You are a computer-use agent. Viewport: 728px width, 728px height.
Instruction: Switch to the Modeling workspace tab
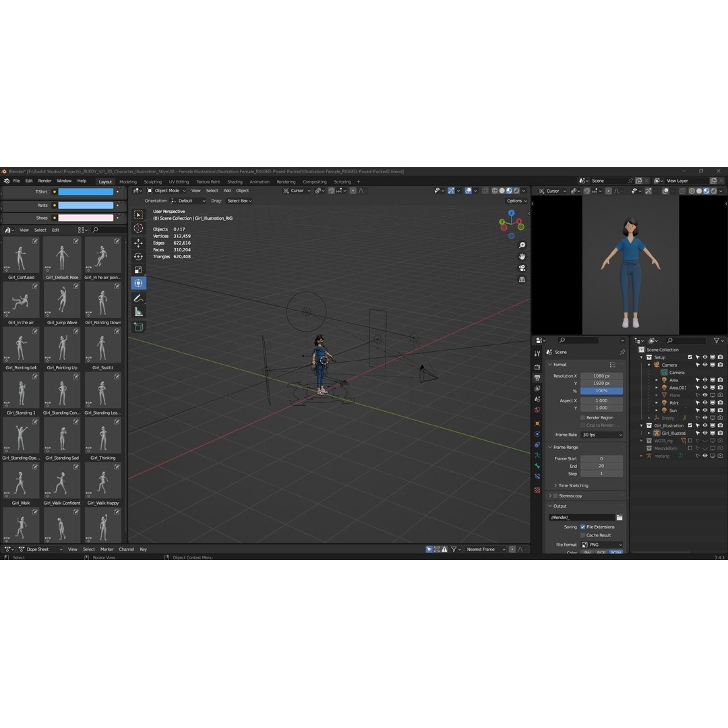tap(128, 182)
